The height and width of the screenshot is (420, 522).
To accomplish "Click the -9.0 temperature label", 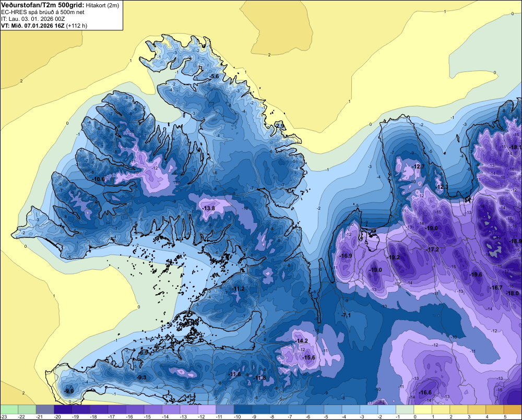I will [69, 391].
